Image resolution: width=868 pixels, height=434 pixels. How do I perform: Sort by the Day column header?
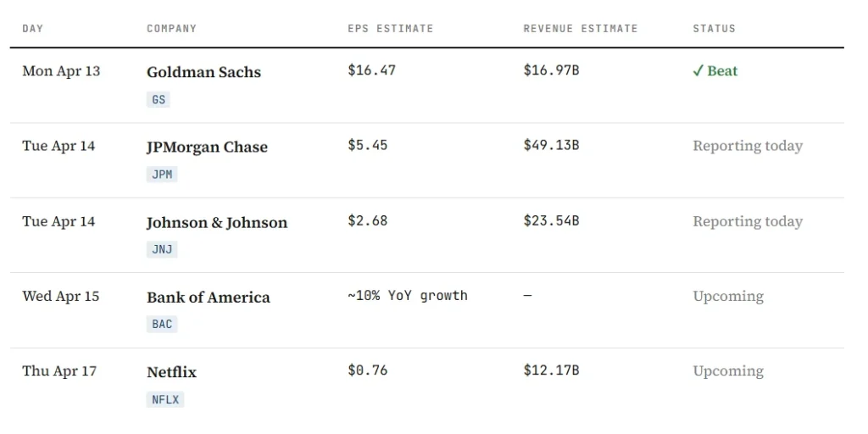pos(33,29)
